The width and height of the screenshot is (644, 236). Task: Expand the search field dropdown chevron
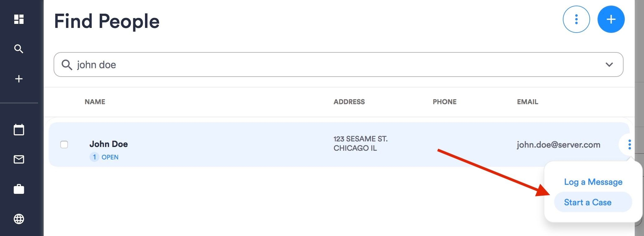click(x=609, y=65)
